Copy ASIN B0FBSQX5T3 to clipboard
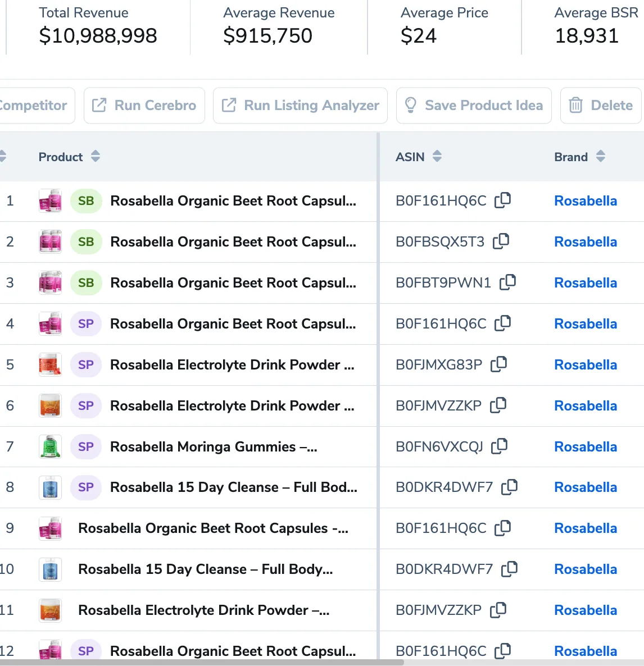The image size is (644, 666). coord(501,241)
